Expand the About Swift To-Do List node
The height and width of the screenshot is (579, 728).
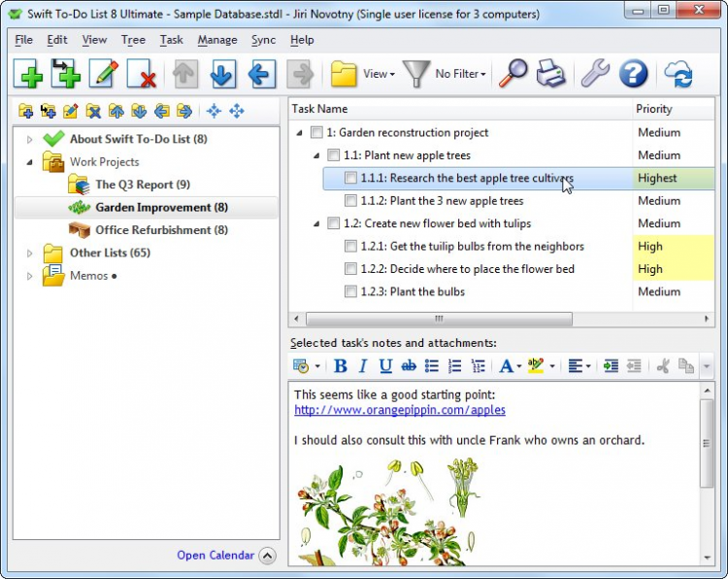tap(29, 139)
